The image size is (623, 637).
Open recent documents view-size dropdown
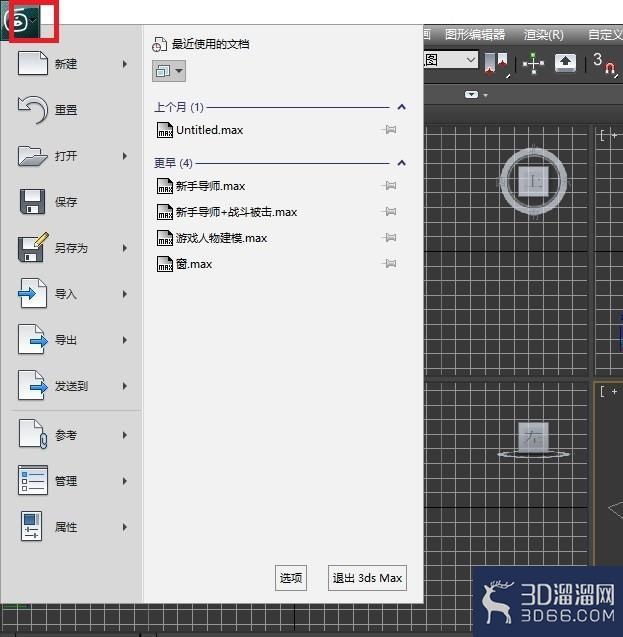point(169,71)
